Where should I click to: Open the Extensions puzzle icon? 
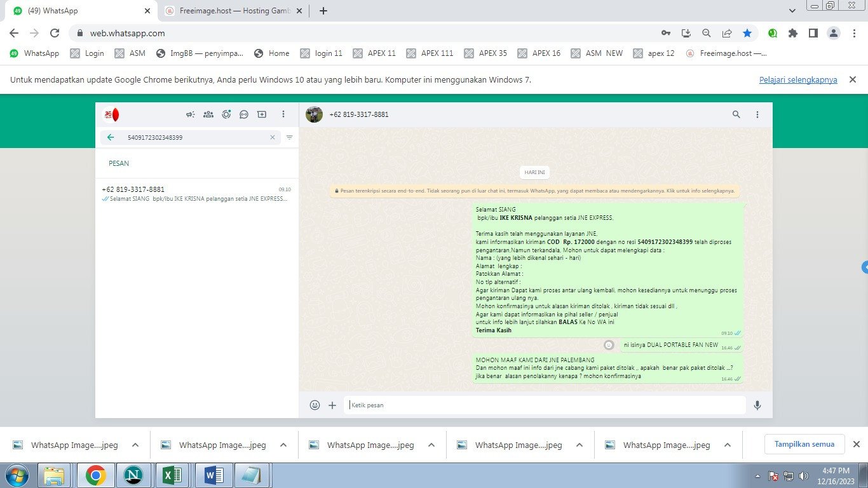coord(793,33)
